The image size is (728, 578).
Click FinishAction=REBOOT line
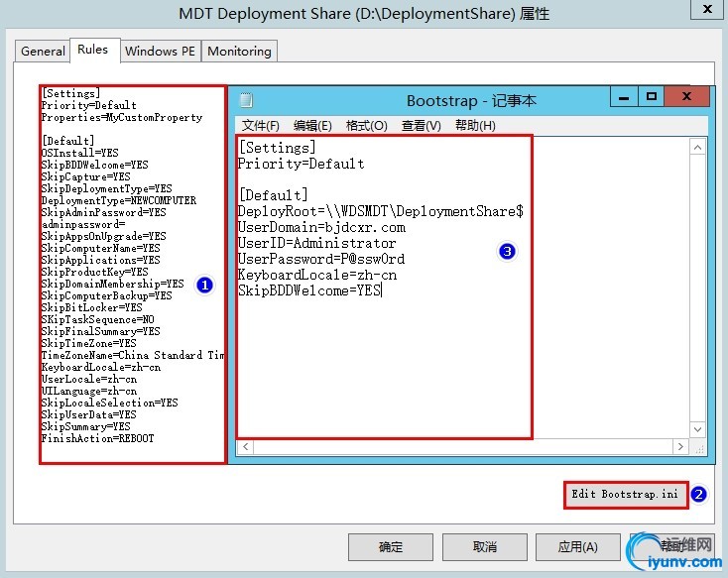pyautogui.click(x=97, y=438)
